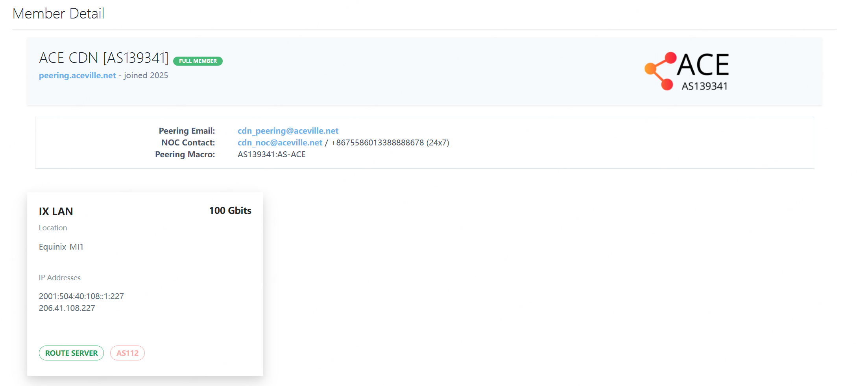Screen dimensions: 868x386
Task: Click the ACE CDN [AS139341] title
Action: (104, 58)
